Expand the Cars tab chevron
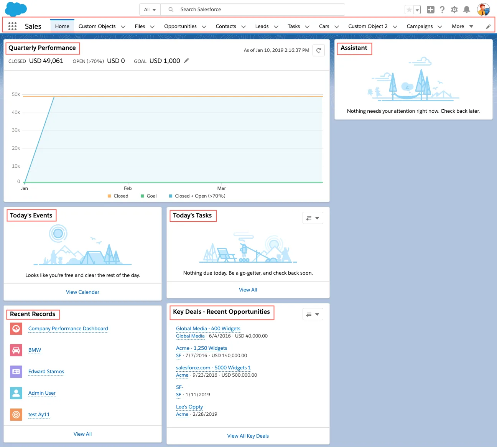This screenshot has width=497, height=448. (x=337, y=26)
